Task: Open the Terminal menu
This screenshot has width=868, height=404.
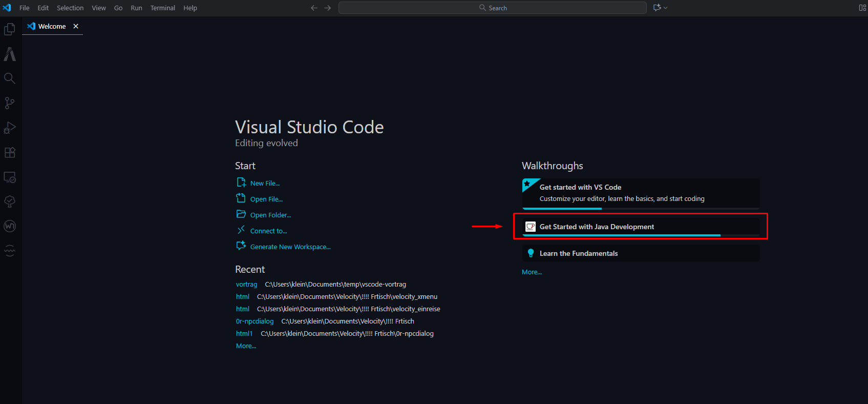Action: (x=163, y=8)
